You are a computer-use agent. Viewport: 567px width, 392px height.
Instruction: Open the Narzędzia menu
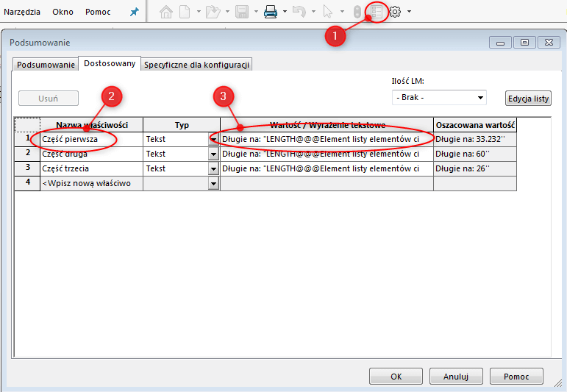[22, 12]
